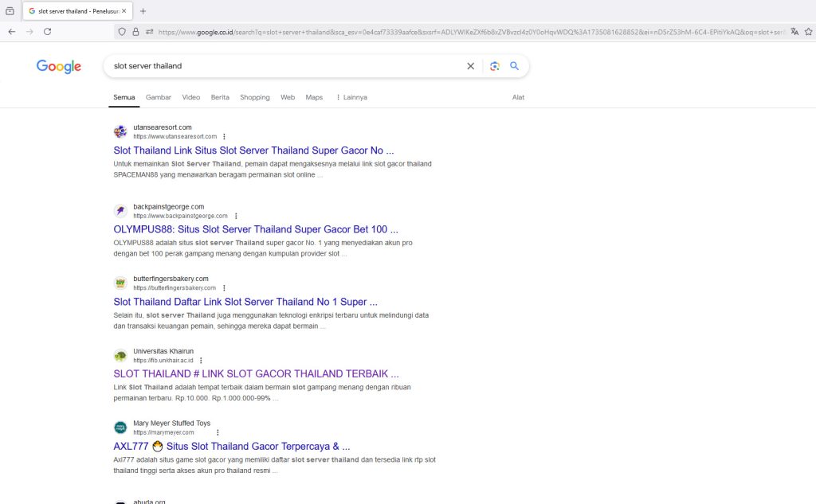
Task: Click backpainstgeorge.com favicon
Action: pos(120,211)
